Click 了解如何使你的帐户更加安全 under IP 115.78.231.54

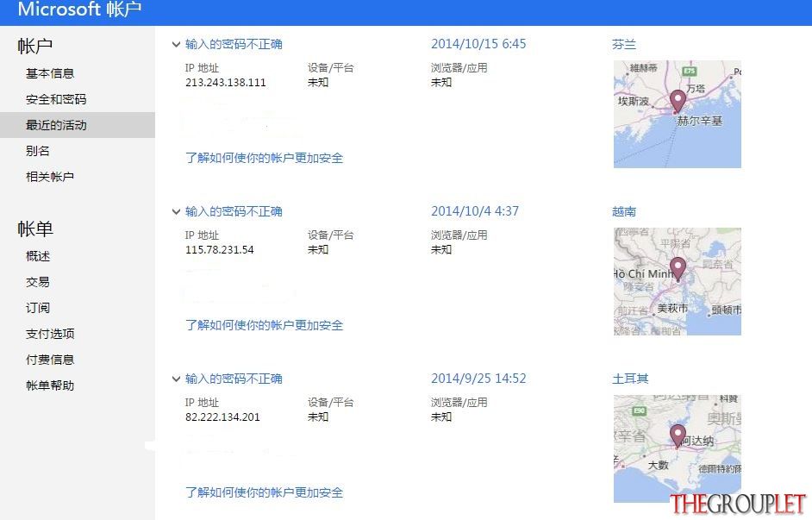point(264,325)
